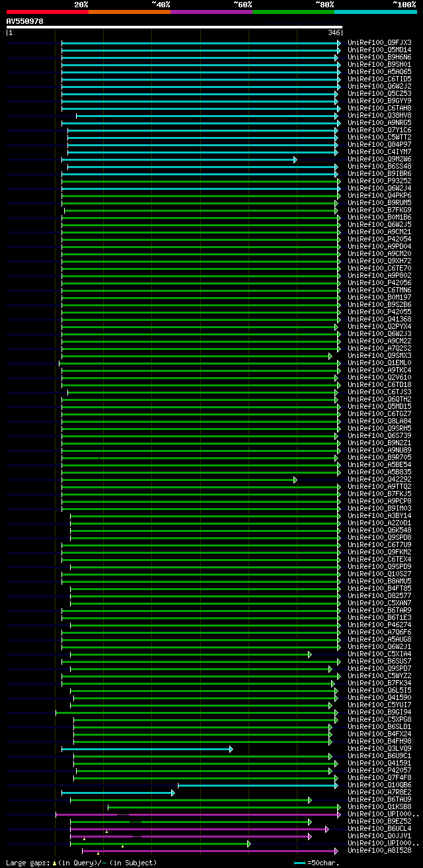Screen dimensions: 423x868
Task: Click the arrowhead ending the Q42292 alignment
Action: point(295,480)
